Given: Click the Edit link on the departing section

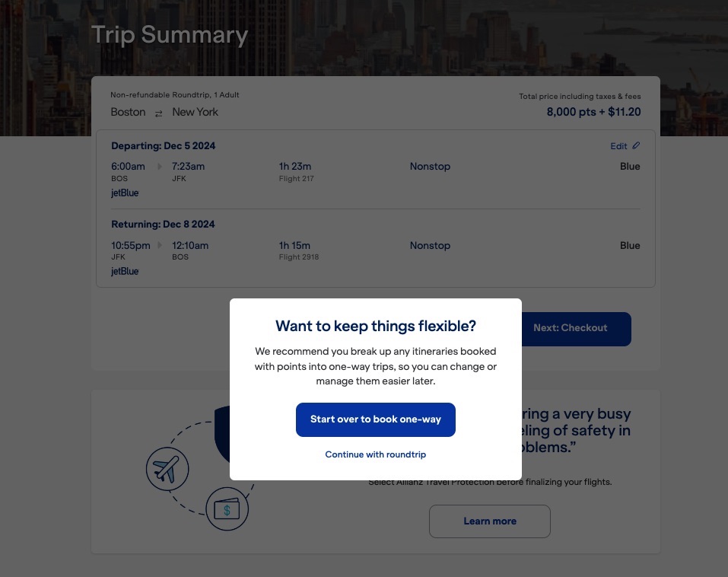Looking at the screenshot, I should (618, 145).
